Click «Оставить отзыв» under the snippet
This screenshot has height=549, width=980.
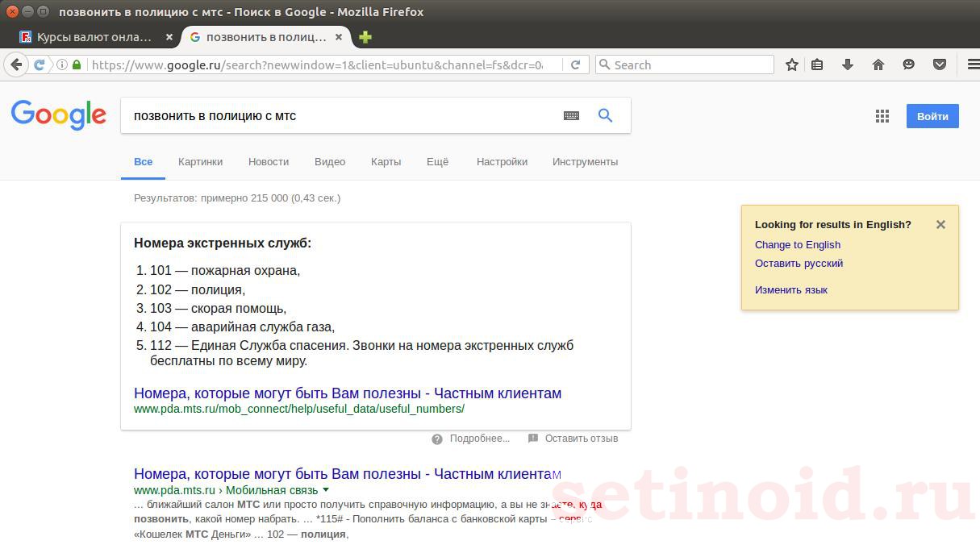pyautogui.click(x=582, y=439)
